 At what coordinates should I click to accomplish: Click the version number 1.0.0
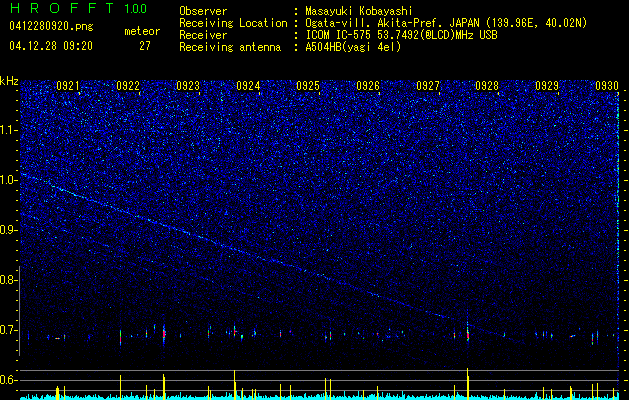pyautogui.click(x=135, y=8)
